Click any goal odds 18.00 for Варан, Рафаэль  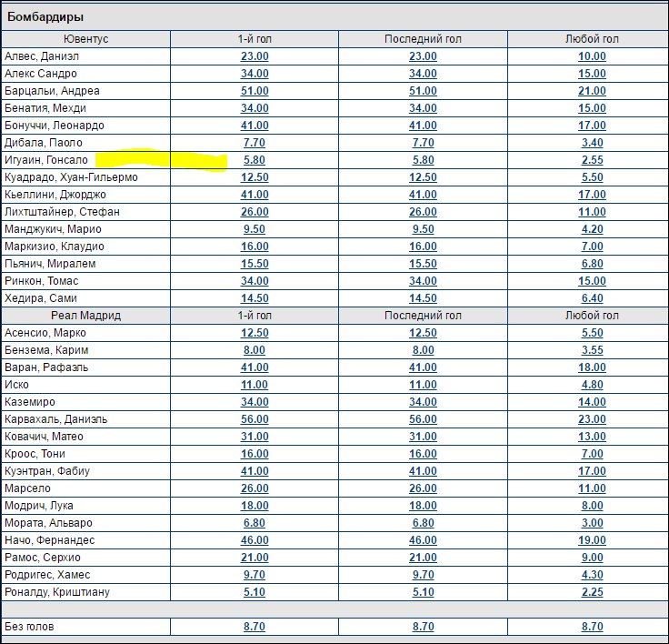[x=592, y=367]
